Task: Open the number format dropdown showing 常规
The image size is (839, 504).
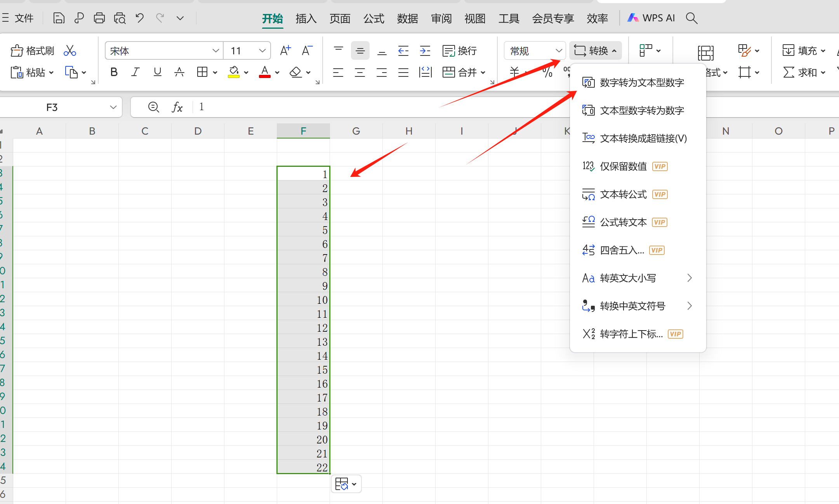Action: (535, 51)
